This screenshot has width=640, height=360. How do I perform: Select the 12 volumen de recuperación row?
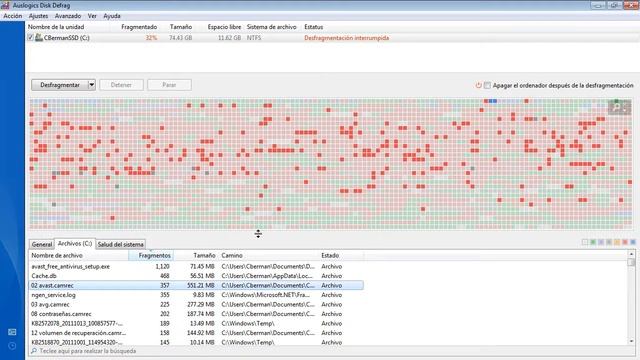(x=196, y=333)
